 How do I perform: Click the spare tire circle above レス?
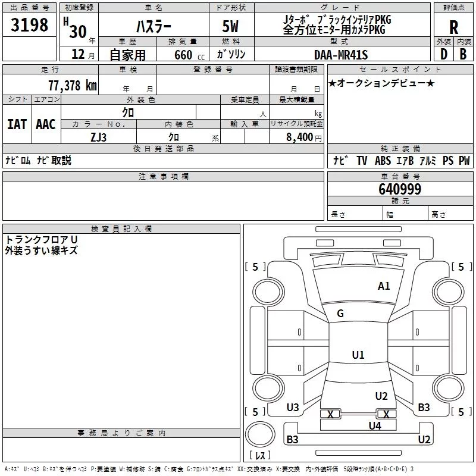260,434
